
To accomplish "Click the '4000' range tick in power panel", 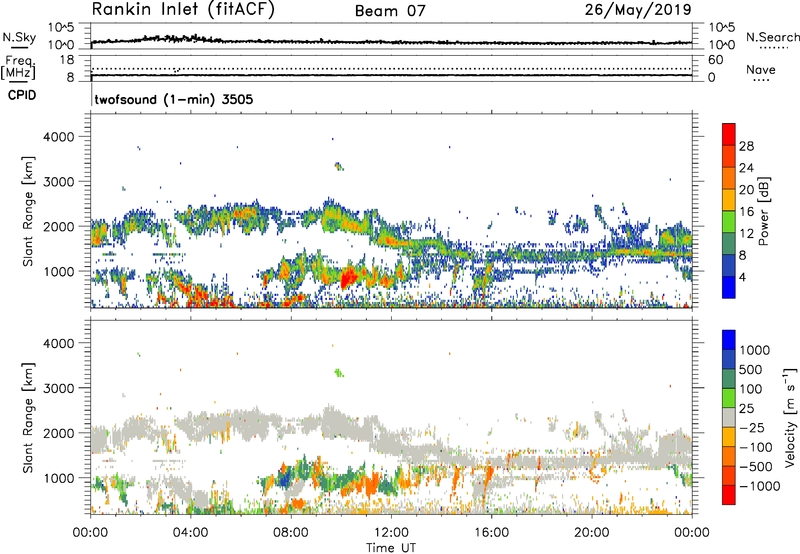I will (x=59, y=137).
